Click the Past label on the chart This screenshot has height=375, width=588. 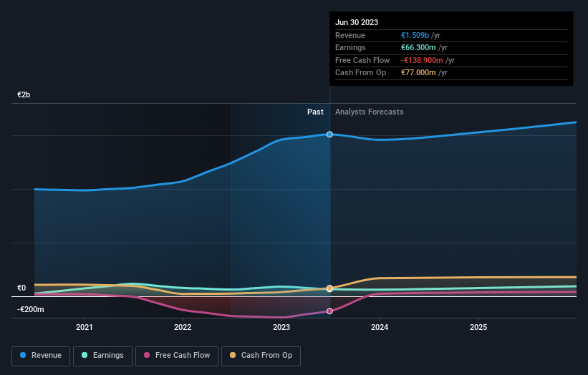(315, 112)
